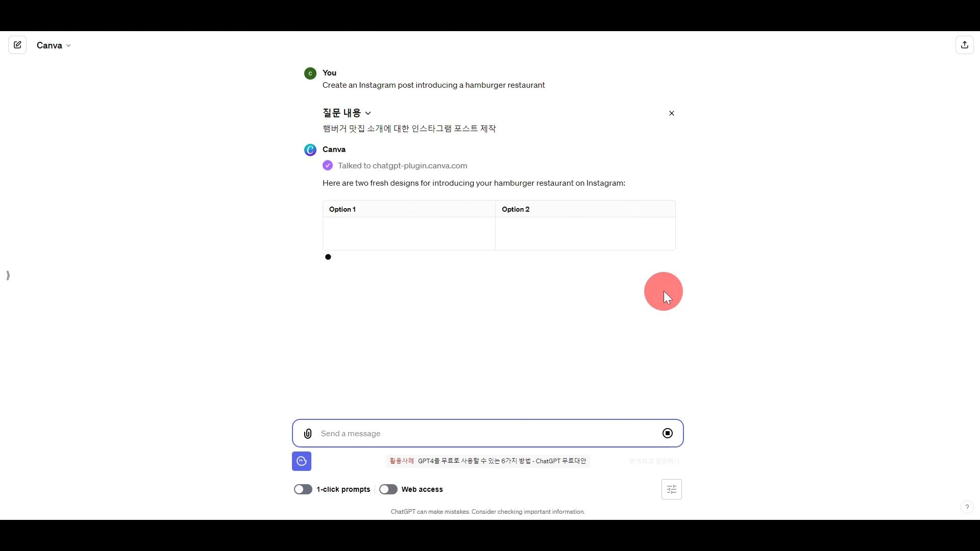Click the verified checkmark next to chatgpt-plugin.canva.com
Screen dimensions: 980x551
pos(327,165)
